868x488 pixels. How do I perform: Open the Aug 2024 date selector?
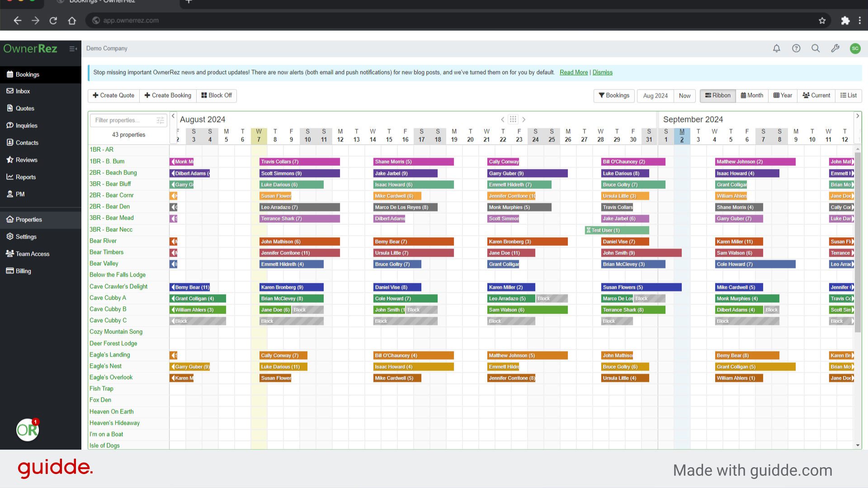click(655, 96)
